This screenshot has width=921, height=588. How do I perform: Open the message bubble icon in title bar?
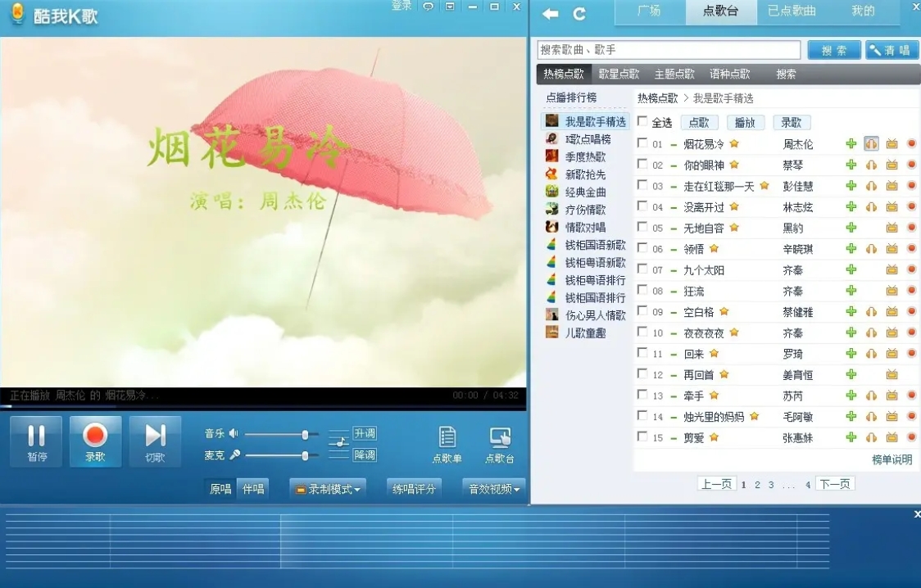click(429, 7)
